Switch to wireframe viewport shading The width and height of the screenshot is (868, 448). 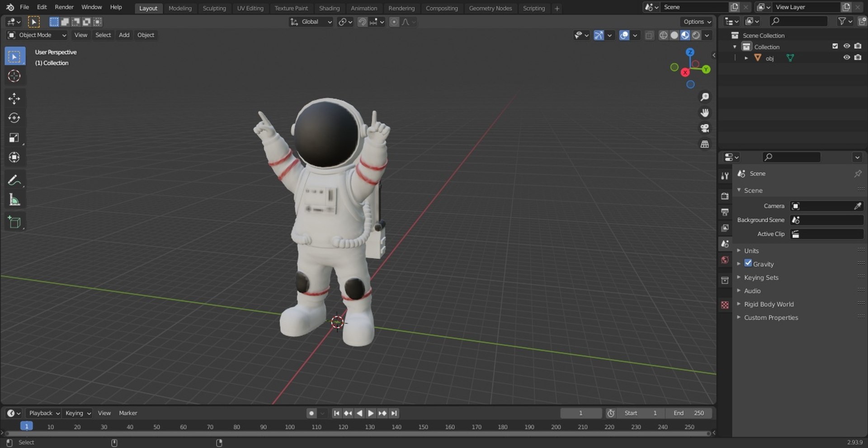coord(663,35)
